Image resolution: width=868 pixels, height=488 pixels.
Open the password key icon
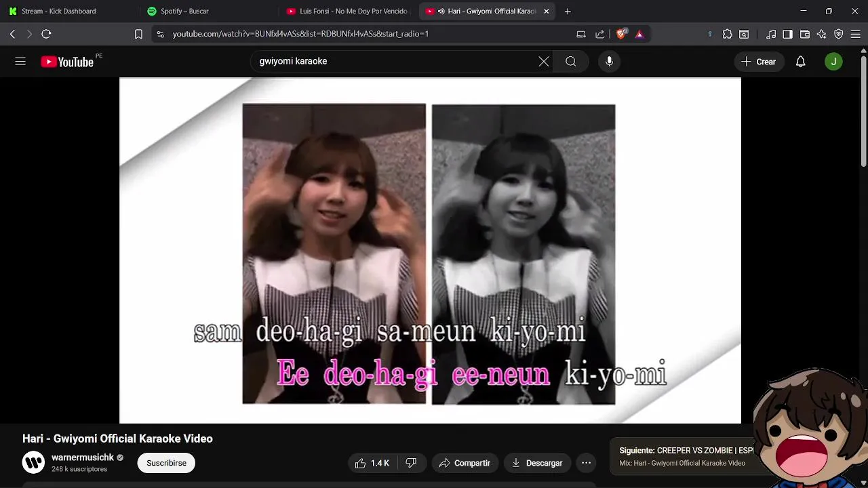point(709,34)
